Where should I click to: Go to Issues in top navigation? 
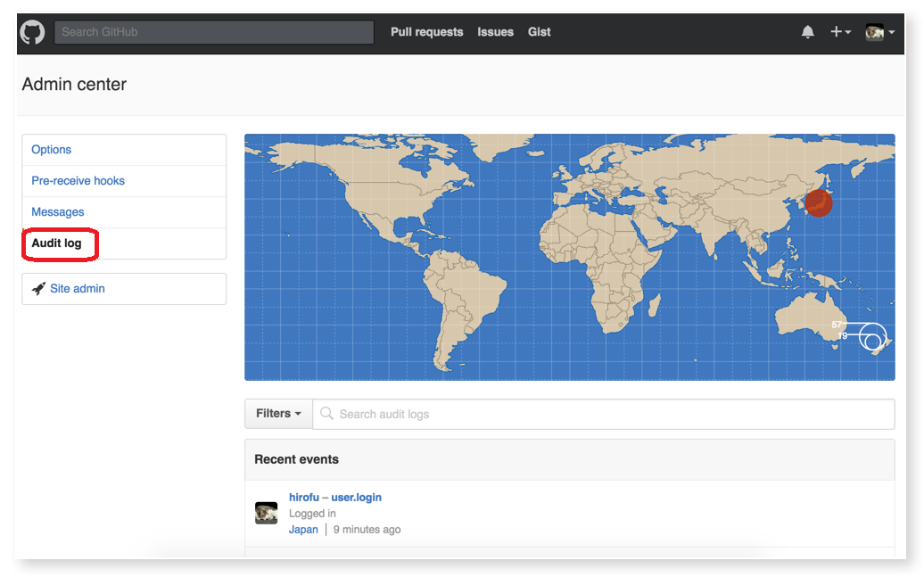coord(495,32)
